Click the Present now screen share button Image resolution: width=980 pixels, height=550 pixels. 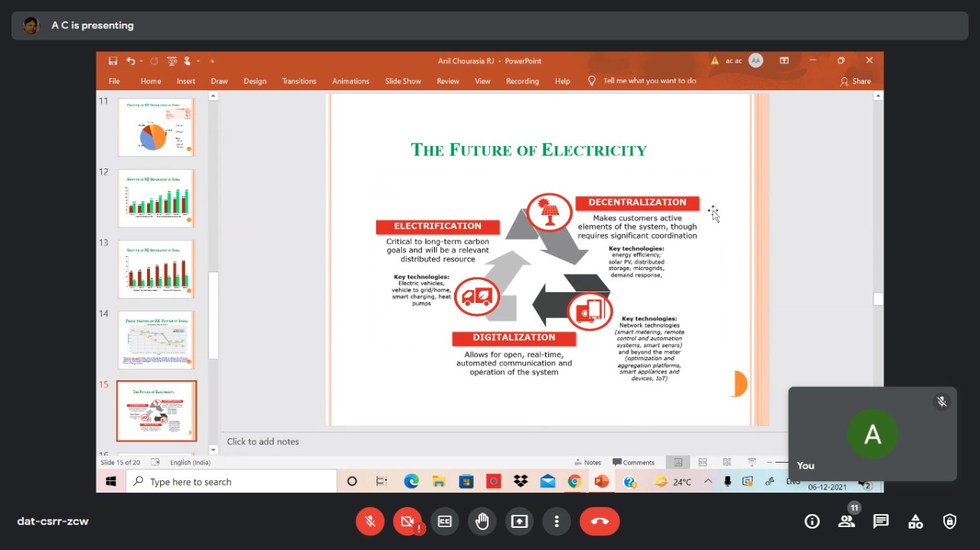(x=520, y=522)
